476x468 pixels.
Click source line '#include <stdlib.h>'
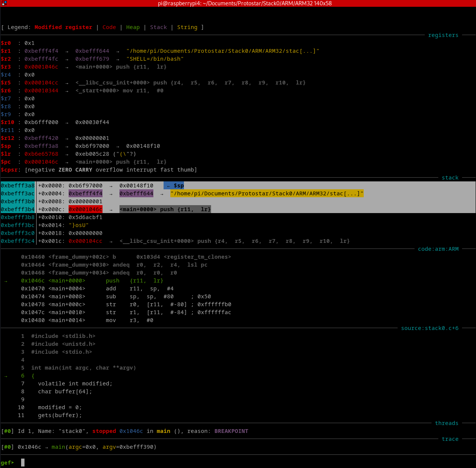tap(63, 336)
